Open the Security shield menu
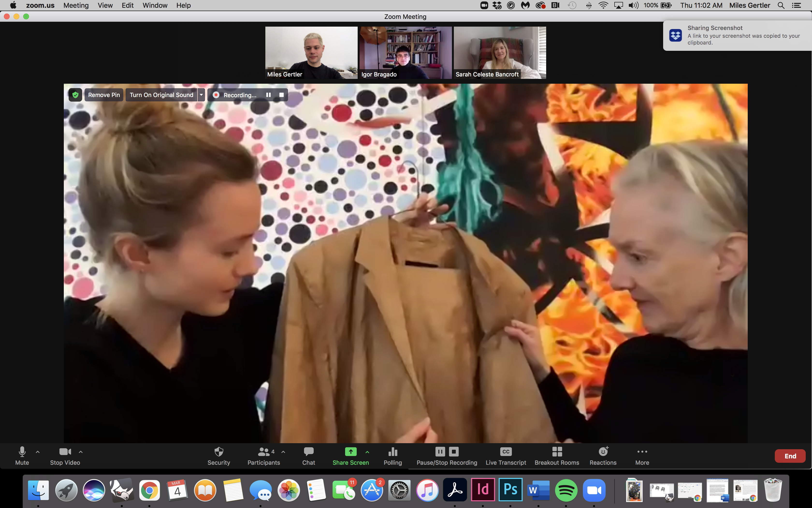 tap(219, 456)
